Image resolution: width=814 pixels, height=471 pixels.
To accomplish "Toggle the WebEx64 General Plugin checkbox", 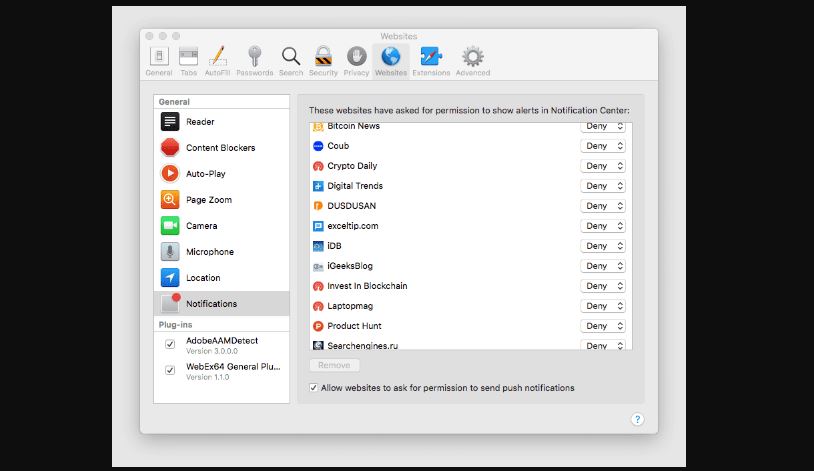I will (170, 370).
